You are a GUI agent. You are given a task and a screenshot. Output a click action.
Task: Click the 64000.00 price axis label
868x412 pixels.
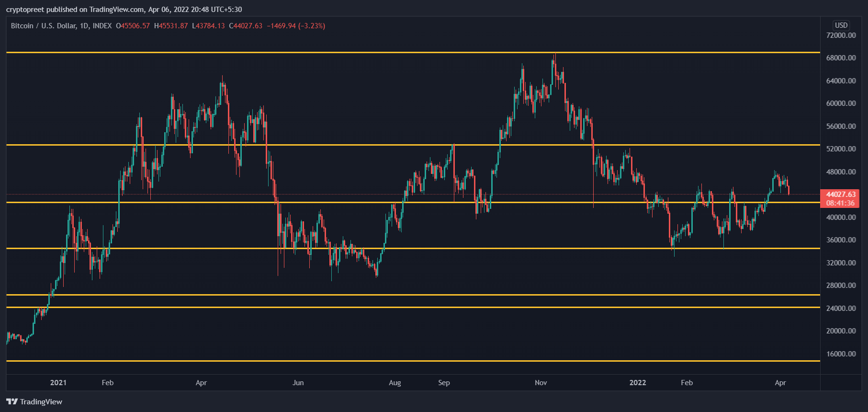tap(841, 81)
